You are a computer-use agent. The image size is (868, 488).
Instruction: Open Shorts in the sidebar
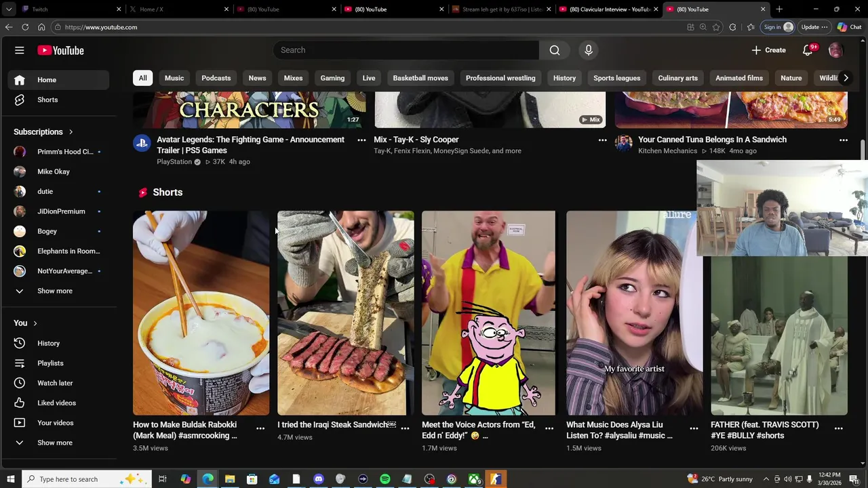(x=58, y=100)
